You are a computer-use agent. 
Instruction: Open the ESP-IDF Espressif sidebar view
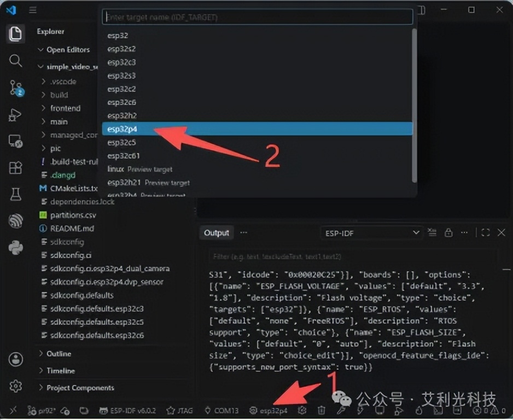point(15,221)
